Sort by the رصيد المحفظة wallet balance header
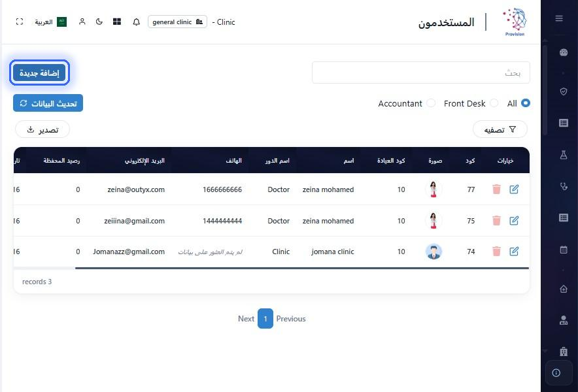This screenshot has height=392, width=578. pos(61,161)
